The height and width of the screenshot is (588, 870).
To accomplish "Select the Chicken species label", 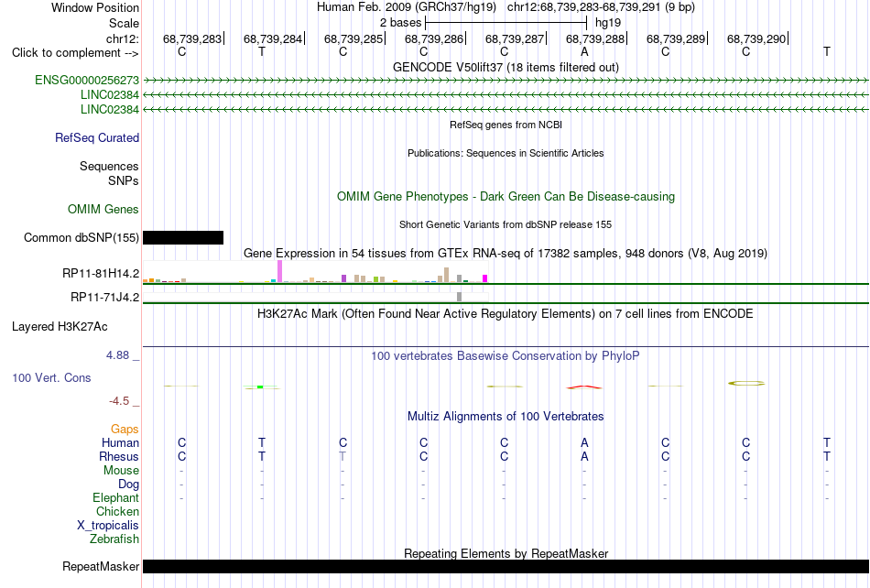I will point(117,511).
